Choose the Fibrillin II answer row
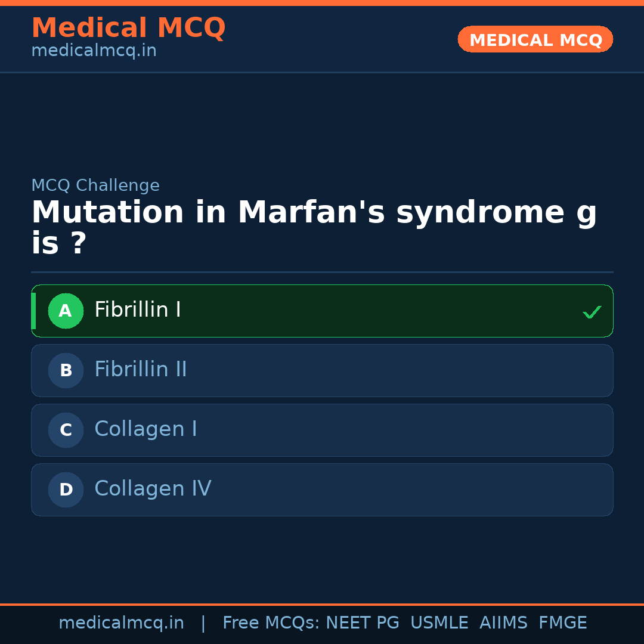 click(x=322, y=370)
